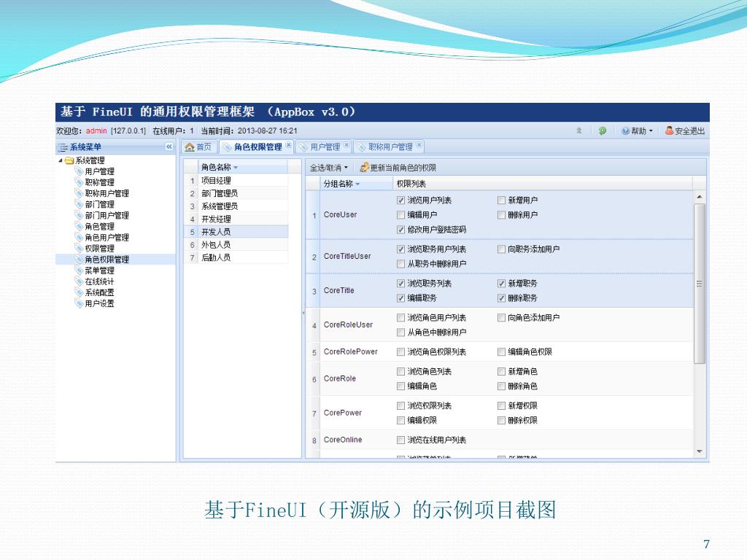Click the green refresh icon in the top bar

click(x=602, y=131)
